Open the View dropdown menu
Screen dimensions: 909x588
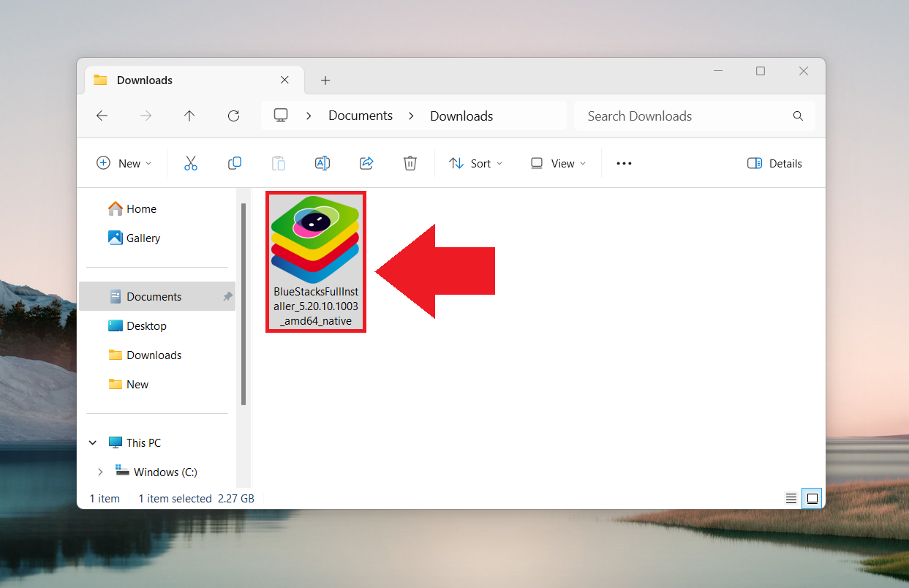pos(558,163)
